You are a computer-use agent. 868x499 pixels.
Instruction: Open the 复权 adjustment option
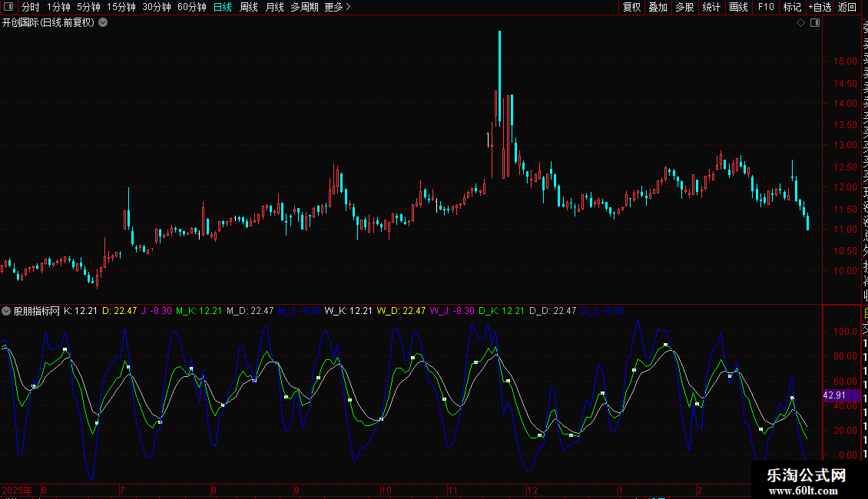[631, 7]
